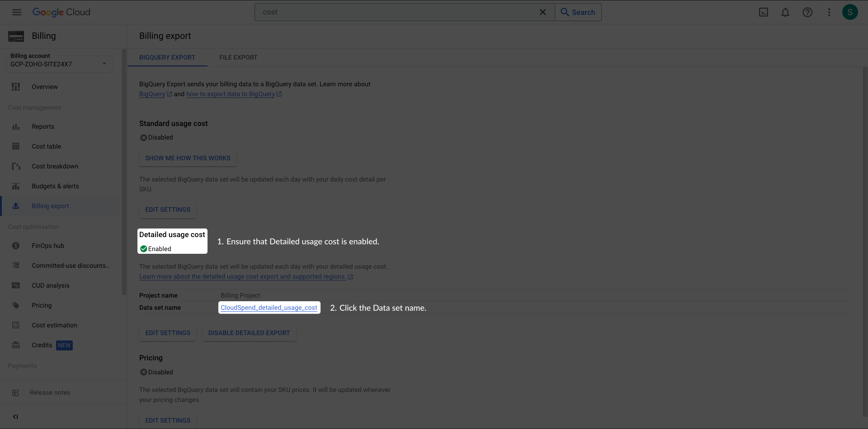The image size is (868, 429).
Task: Click the Pricing tag icon
Action: coord(16,305)
